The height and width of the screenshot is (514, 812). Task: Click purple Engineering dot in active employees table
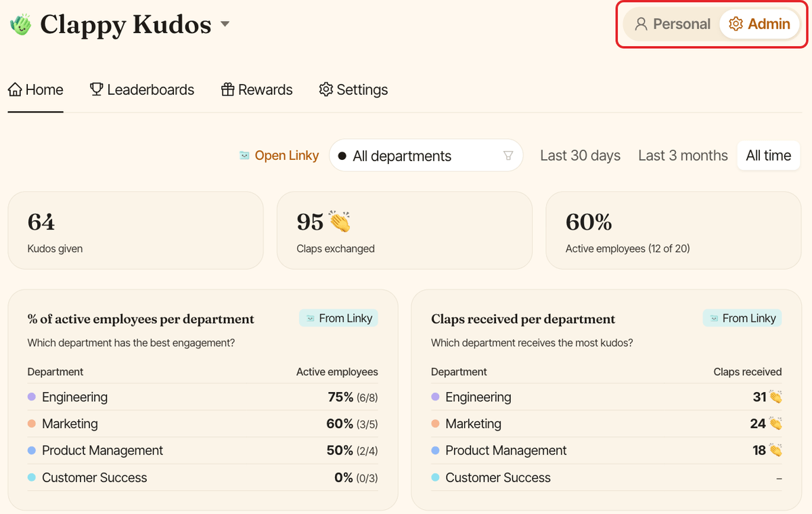point(31,398)
